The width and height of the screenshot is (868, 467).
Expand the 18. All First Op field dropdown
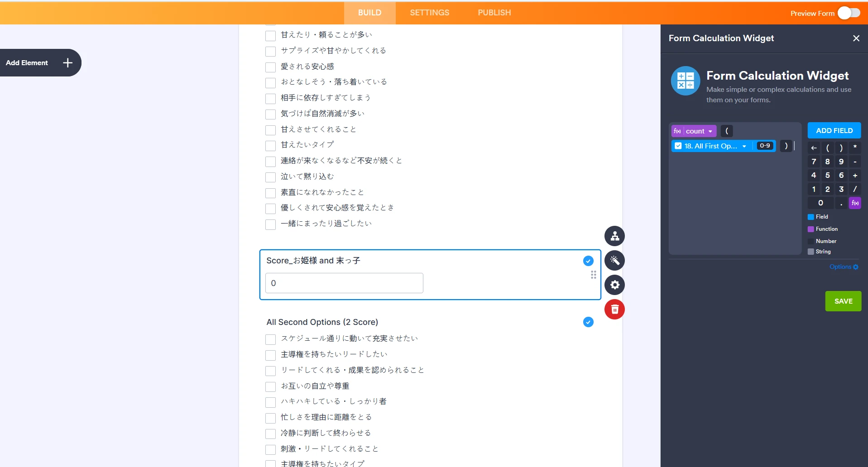pyautogui.click(x=745, y=146)
